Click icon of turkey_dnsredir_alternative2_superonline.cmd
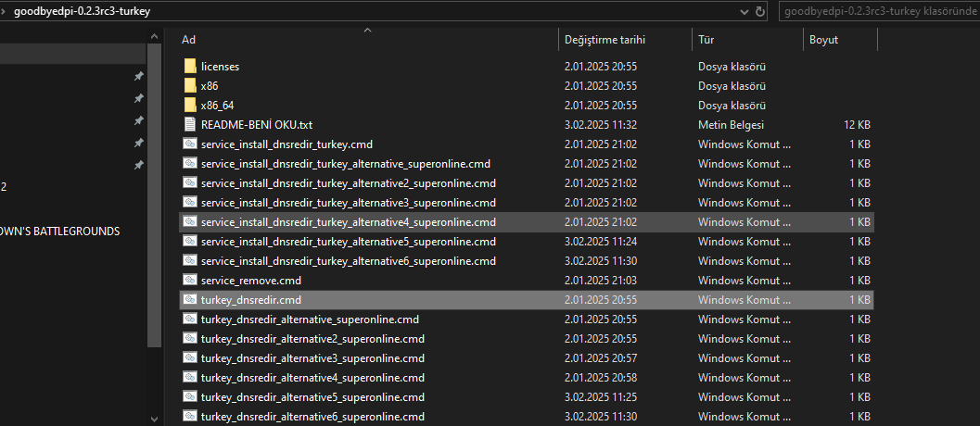 pos(190,339)
